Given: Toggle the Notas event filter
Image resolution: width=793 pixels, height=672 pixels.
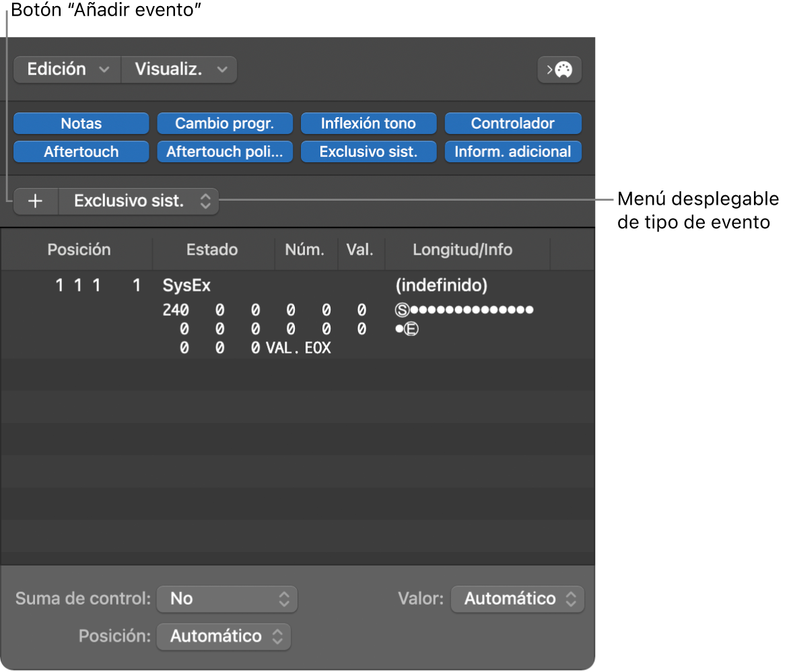Looking at the screenshot, I should 81,123.
